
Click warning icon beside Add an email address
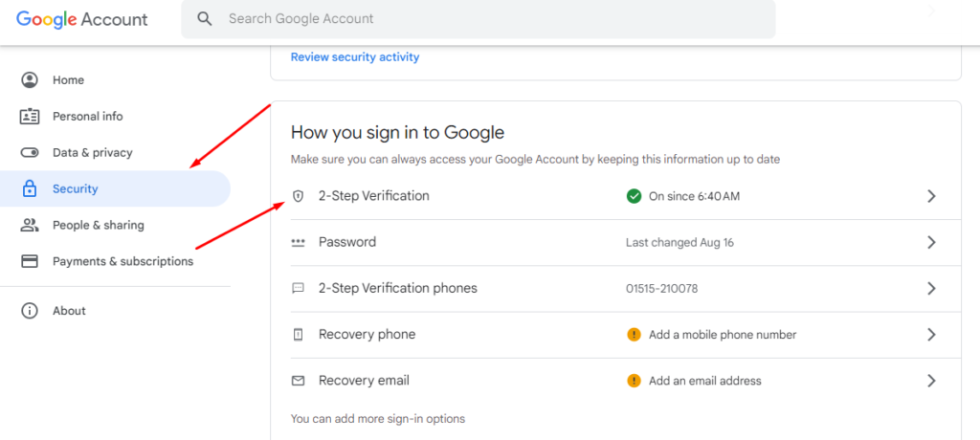click(x=634, y=381)
